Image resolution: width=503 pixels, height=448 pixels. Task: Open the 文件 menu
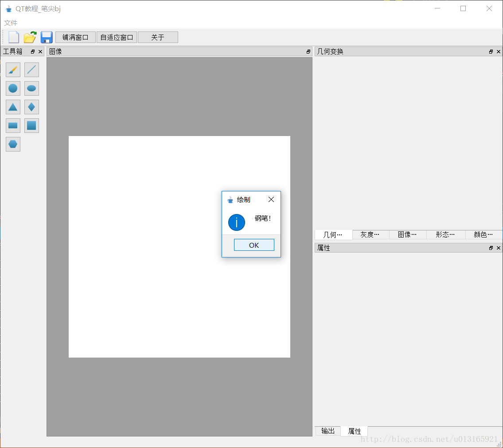click(11, 23)
